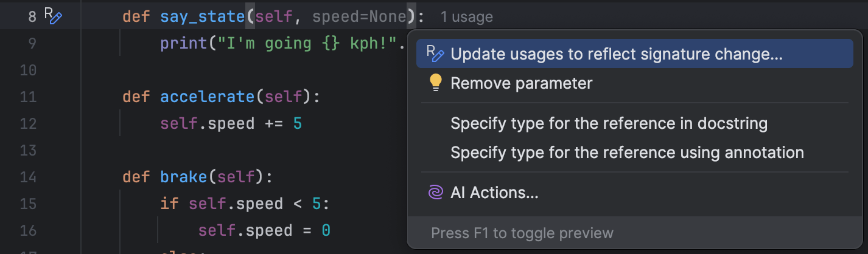The height and width of the screenshot is (254, 868).
Task: Click the Press F1 to toggle preview hint
Action: [522, 233]
